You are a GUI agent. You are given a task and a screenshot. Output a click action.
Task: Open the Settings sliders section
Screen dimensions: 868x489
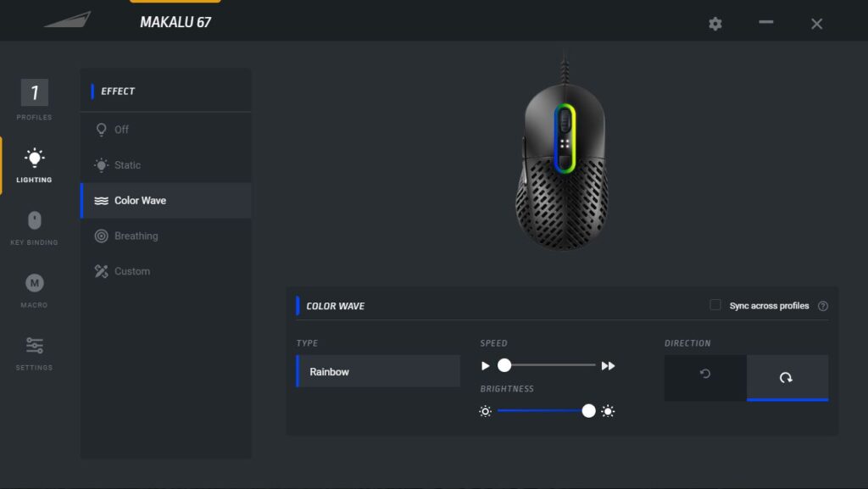tap(34, 352)
